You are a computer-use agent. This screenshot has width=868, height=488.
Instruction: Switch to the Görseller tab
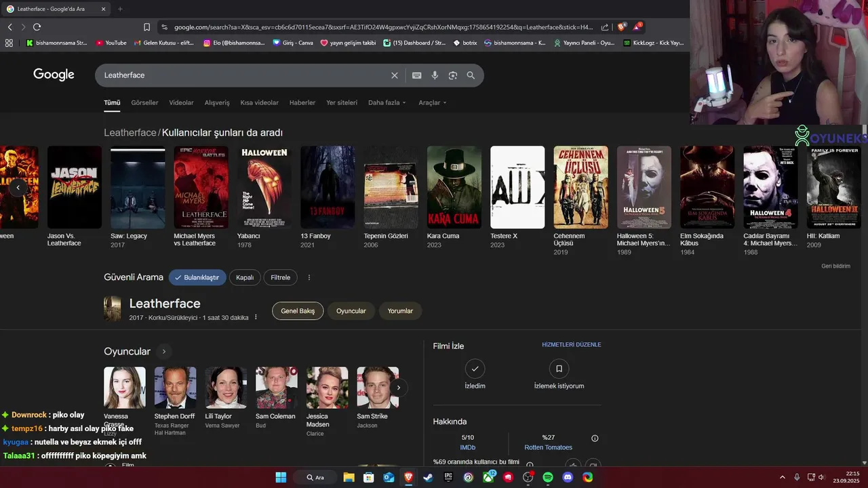click(144, 102)
